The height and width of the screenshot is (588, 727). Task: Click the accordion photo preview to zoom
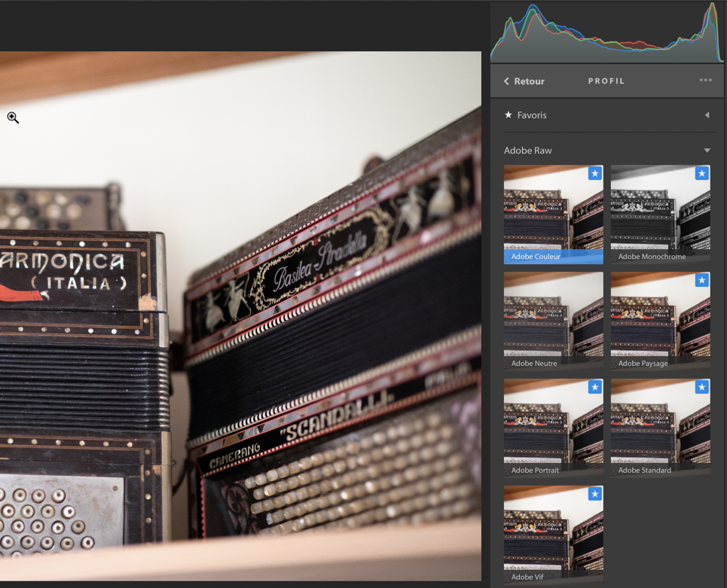(x=240, y=316)
